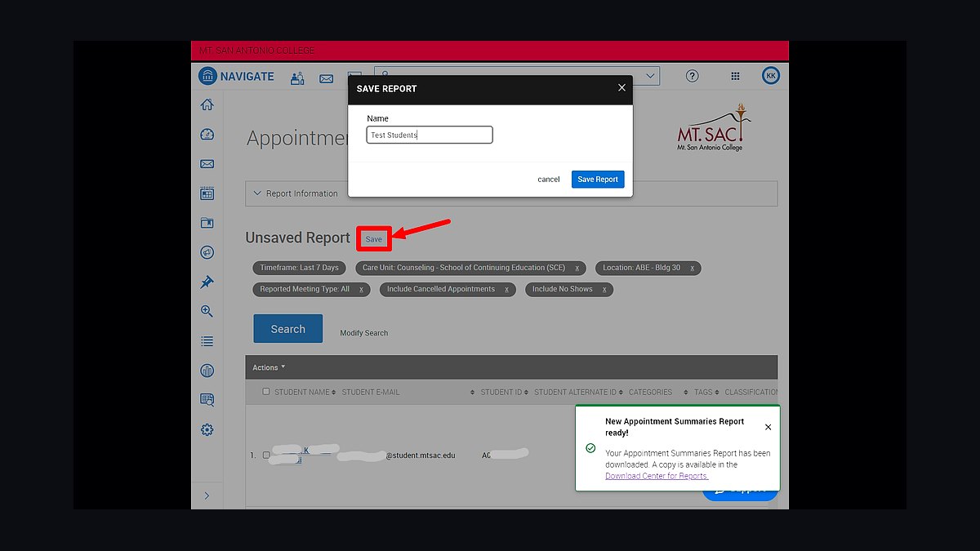This screenshot has width=980, height=551.
Task: Open the Download Center for Reports link
Action: (657, 476)
